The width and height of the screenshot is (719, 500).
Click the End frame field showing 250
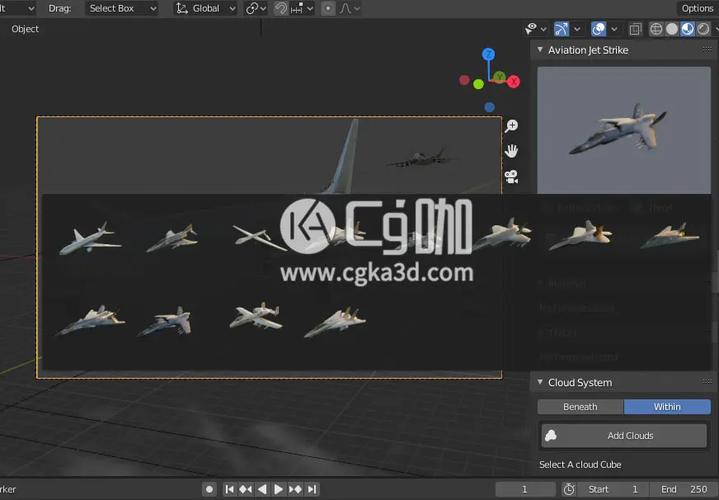(684, 489)
